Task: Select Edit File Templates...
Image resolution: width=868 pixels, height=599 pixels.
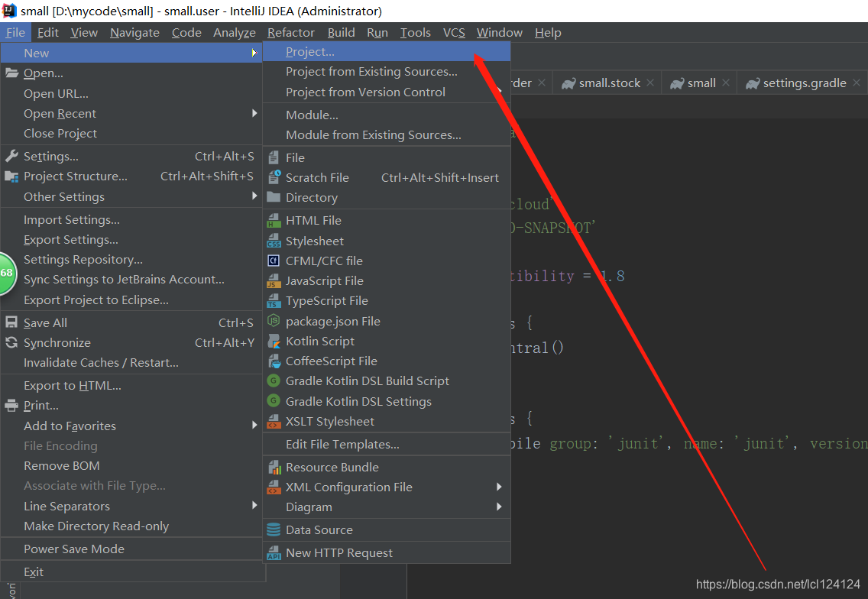Action: click(387, 445)
